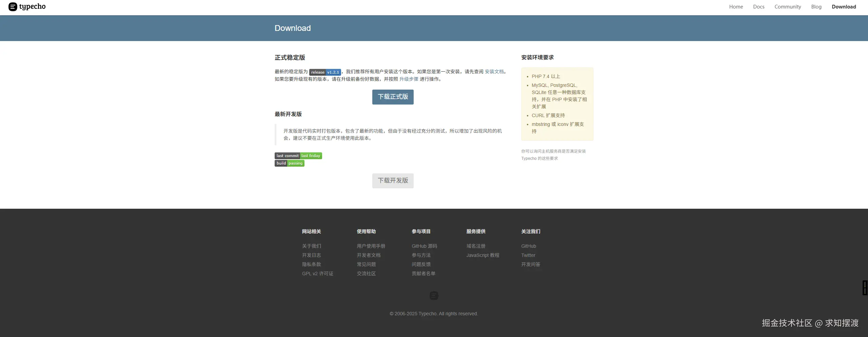Click the Typecho logo in header
Screen dimensions: 868x337
click(x=27, y=7)
